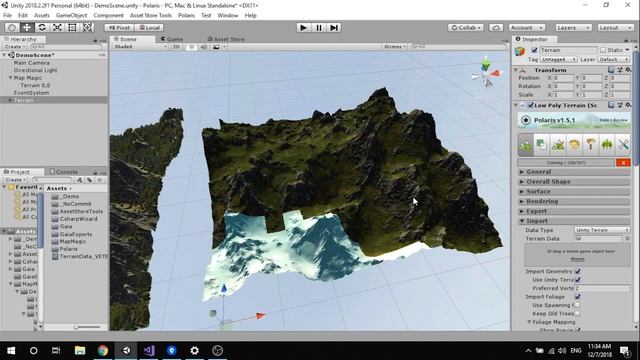
Task: Click the Collab button
Action: click(x=465, y=28)
